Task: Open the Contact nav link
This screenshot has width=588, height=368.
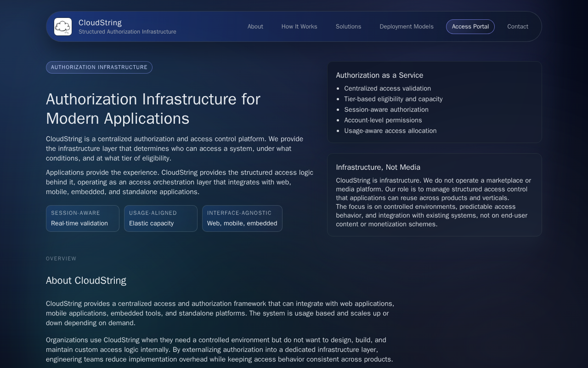Action: pyautogui.click(x=518, y=27)
